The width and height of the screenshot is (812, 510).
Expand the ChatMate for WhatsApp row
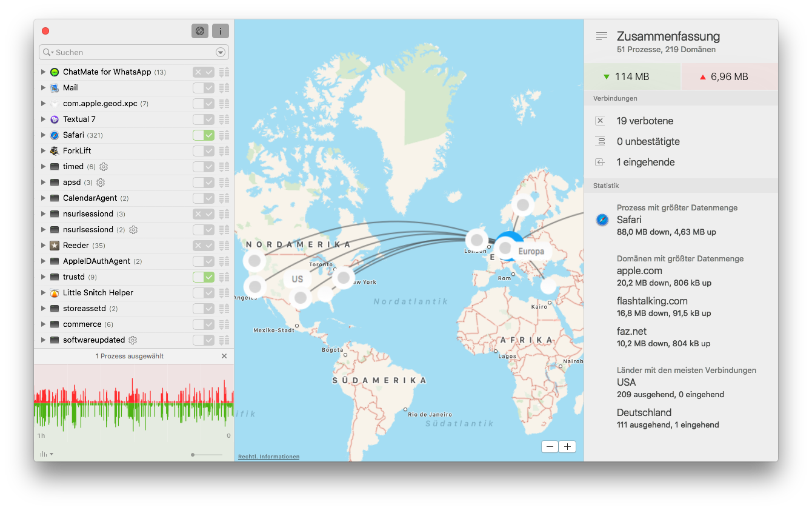tap(43, 72)
